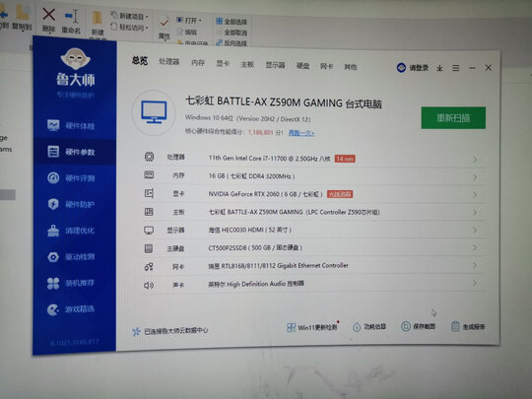Expand the 内存 row chevron
This screenshot has width=532, height=399.
click(475, 177)
